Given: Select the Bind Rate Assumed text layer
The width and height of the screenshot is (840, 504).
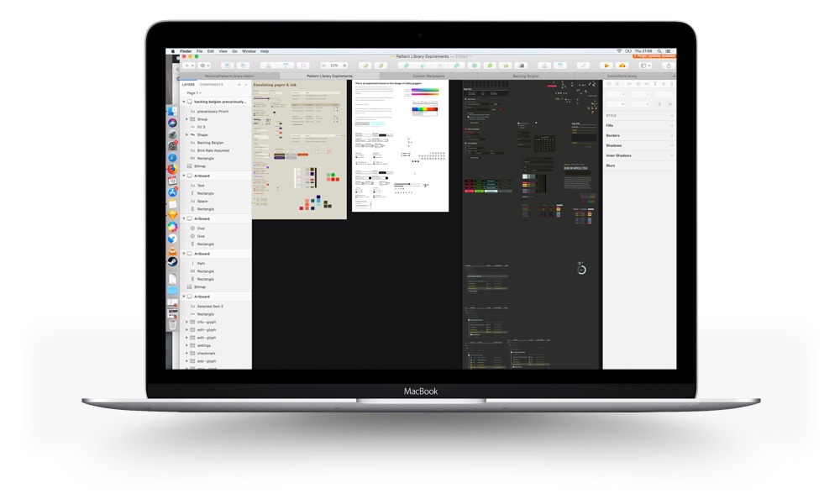Looking at the screenshot, I should 212,150.
